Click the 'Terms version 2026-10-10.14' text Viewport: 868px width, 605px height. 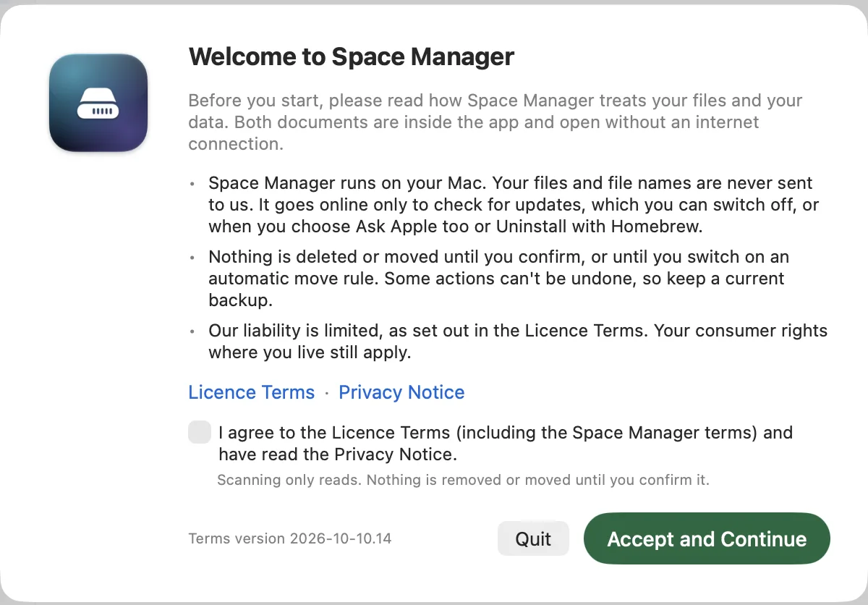[x=290, y=539]
